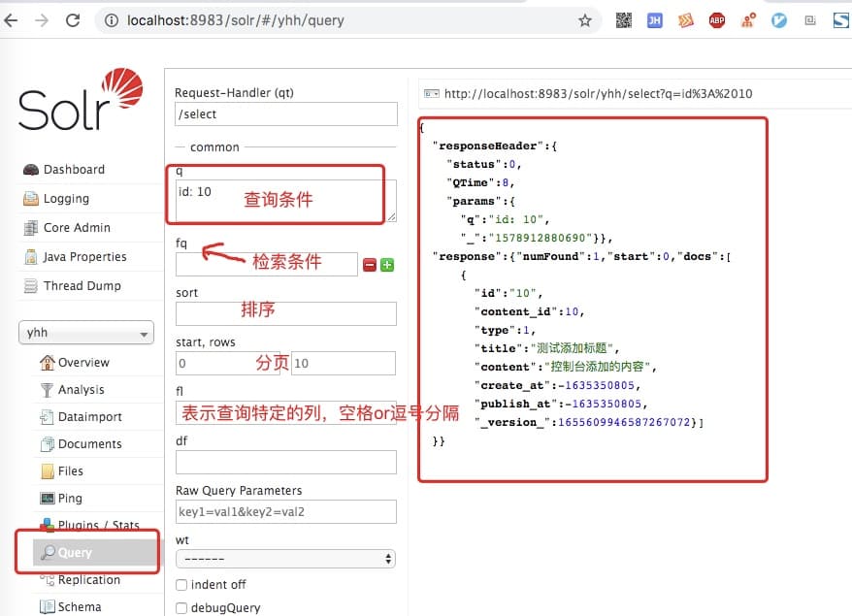
Task: Click the Core Admin server icon
Action: [31, 228]
